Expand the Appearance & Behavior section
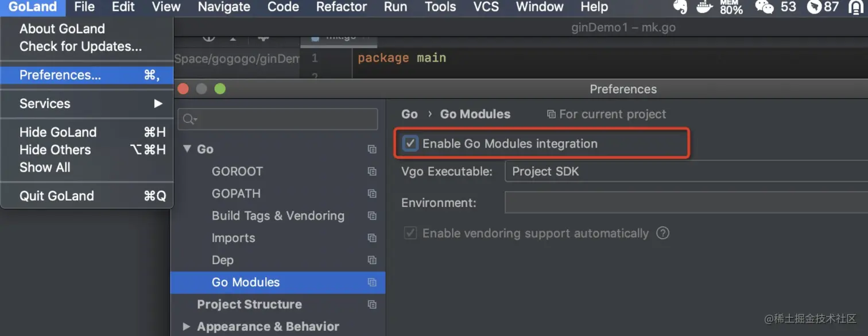The image size is (868, 336). tap(187, 326)
